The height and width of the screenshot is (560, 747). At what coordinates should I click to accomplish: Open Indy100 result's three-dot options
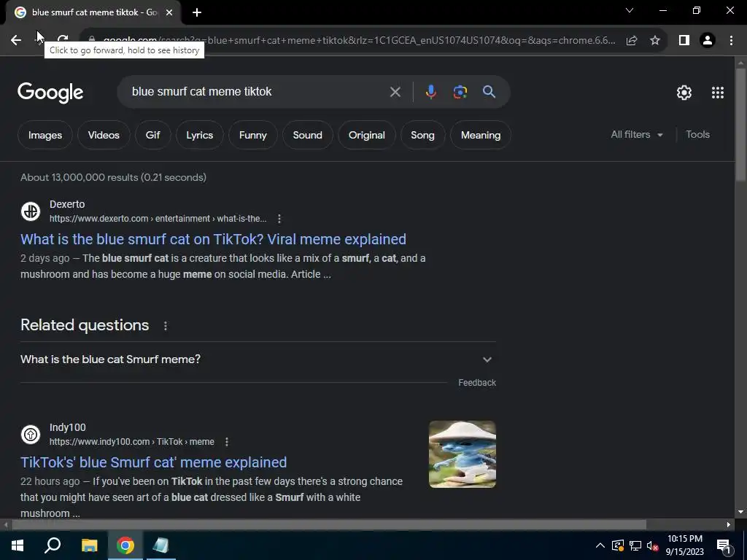tap(227, 442)
